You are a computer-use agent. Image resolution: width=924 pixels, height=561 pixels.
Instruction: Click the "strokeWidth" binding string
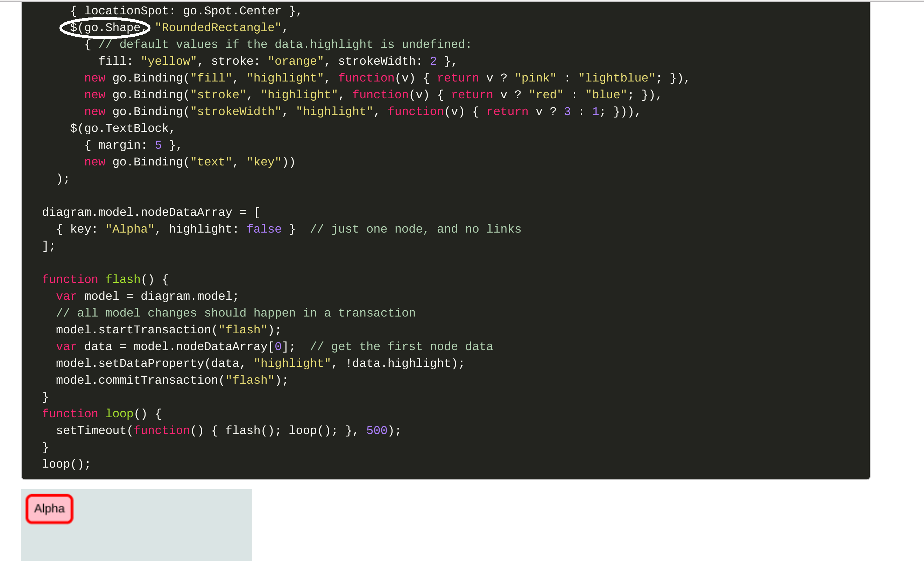tap(235, 112)
